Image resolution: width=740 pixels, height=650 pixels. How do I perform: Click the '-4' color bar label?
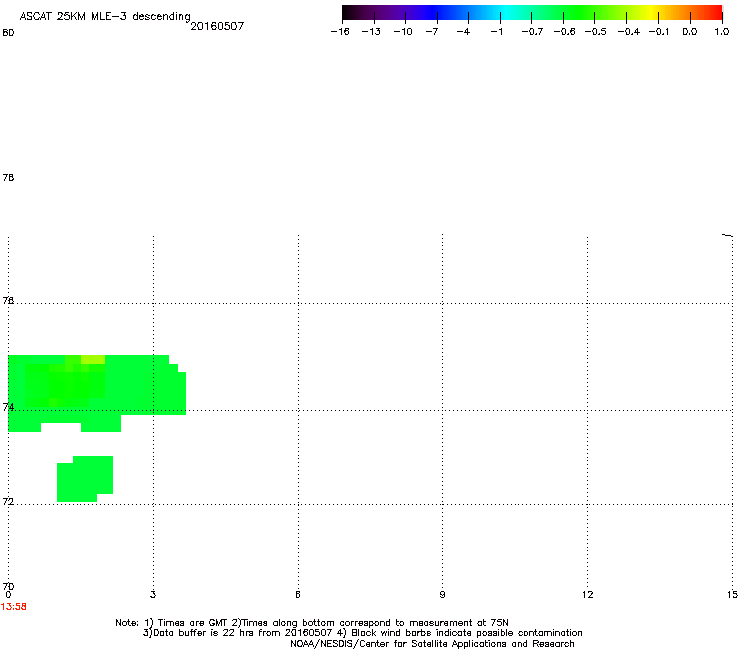pyautogui.click(x=463, y=32)
